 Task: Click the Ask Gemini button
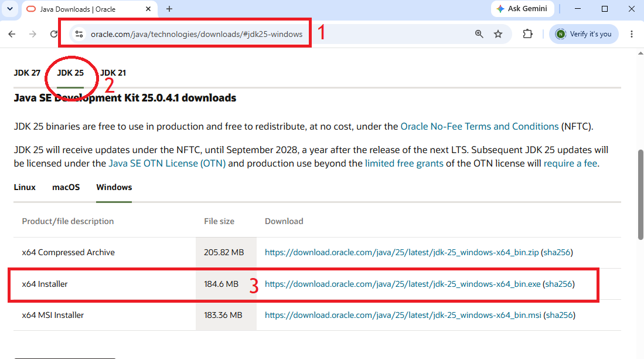[522, 9]
